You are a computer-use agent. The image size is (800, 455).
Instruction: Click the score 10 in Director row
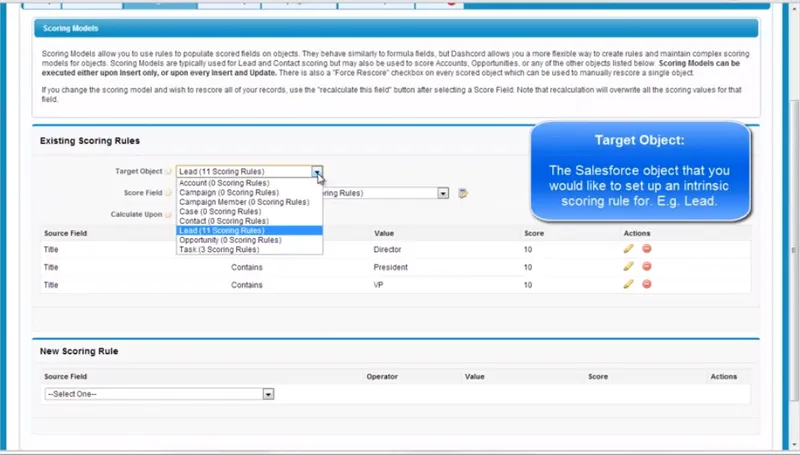528,249
